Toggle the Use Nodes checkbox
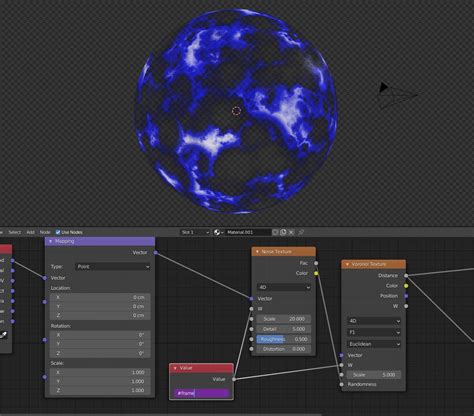Screen dimensions: 474x416 [x=58, y=232]
